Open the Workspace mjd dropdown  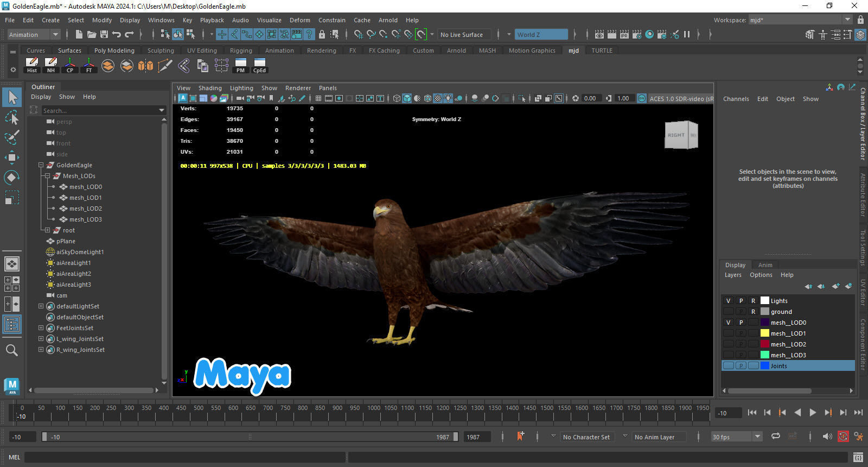[x=800, y=20]
